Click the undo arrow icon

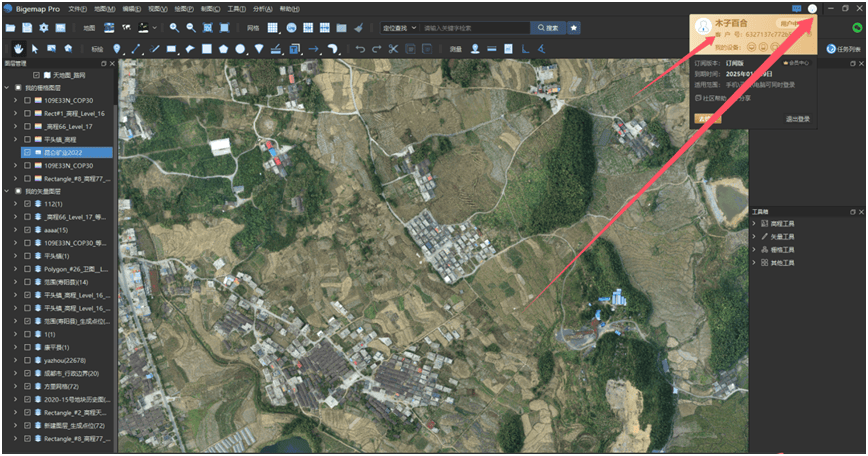360,49
